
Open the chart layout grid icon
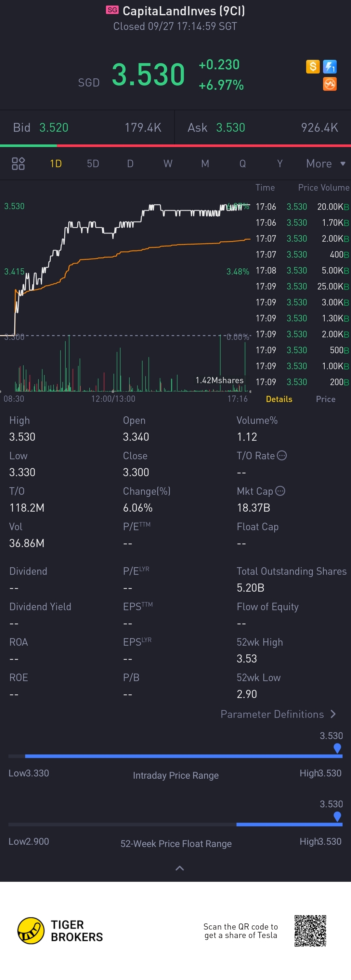click(18, 164)
